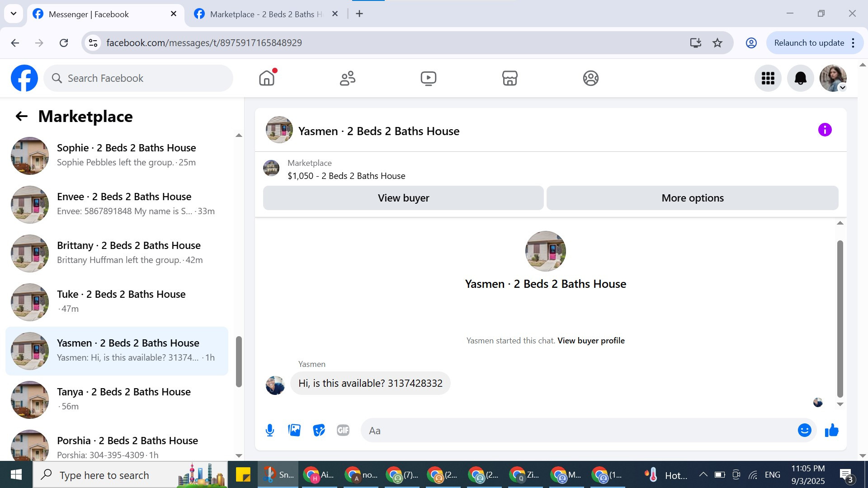Image resolution: width=868 pixels, height=488 pixels.
Task: Open the taskbar clock and date
Action: coord(808,475)
